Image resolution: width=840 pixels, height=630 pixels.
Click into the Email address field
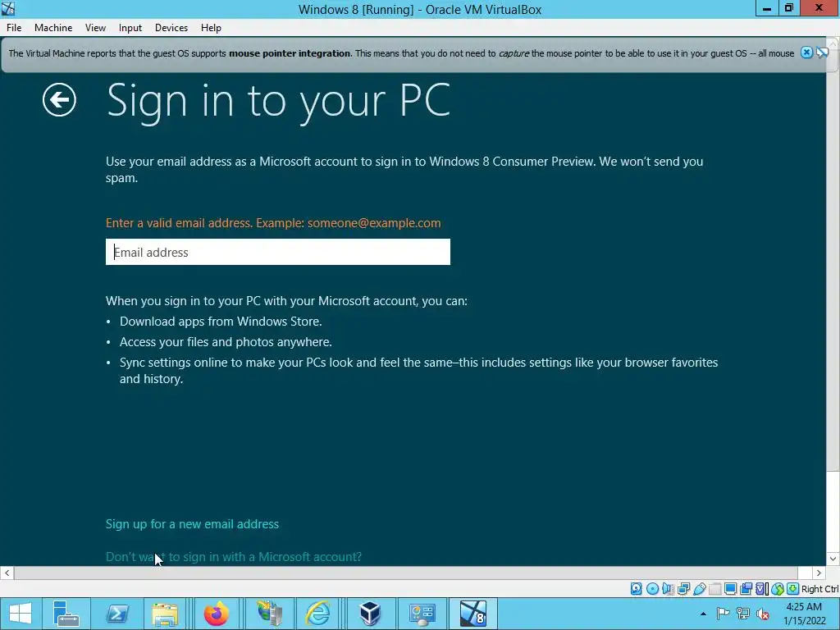tap(277, 252)
